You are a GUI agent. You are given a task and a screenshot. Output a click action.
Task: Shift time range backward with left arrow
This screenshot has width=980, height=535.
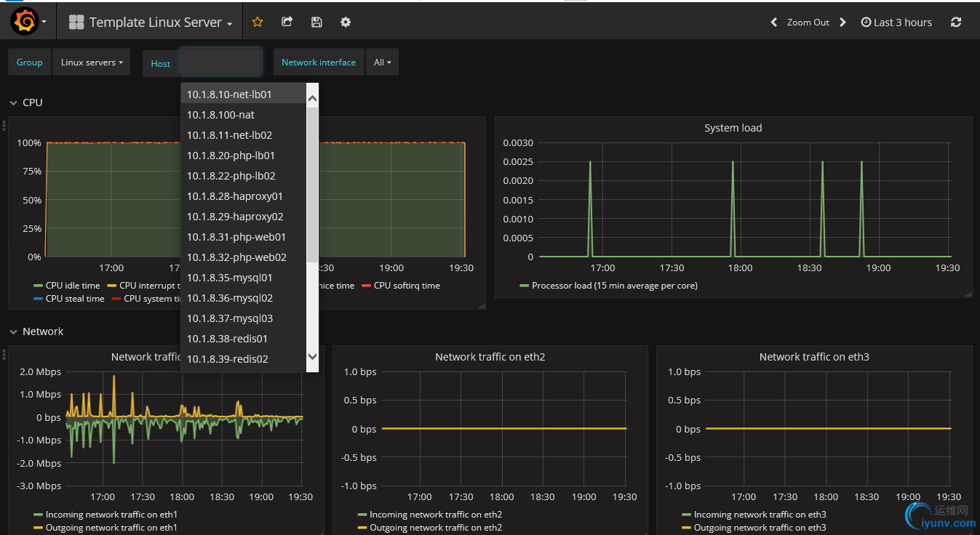774,23
